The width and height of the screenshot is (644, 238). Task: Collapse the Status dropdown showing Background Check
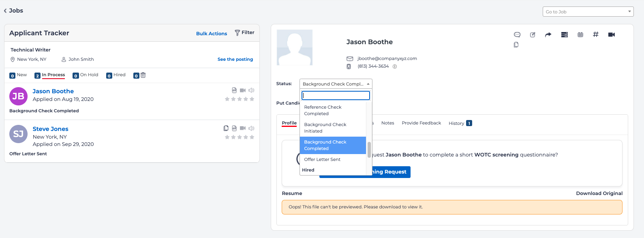(336, 84)
